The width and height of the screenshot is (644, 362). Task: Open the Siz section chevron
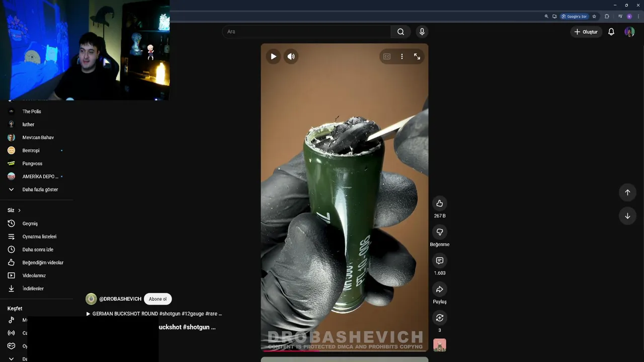pyautogui.click(x=19, y=210)
